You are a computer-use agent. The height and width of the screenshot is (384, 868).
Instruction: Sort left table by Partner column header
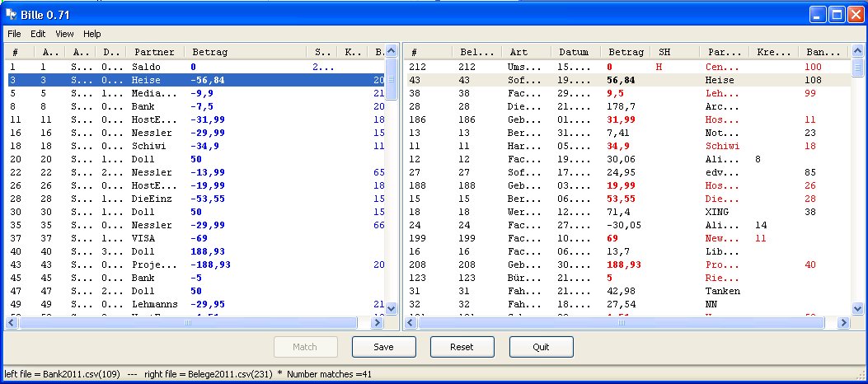(x=154, y=52)
